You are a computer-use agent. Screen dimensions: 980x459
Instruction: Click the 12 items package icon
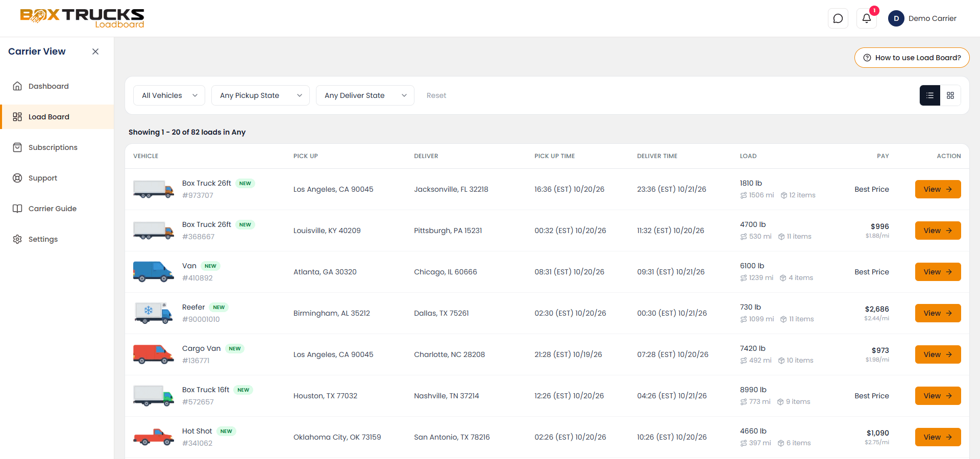pyautogui.click(x=783, y=195)
